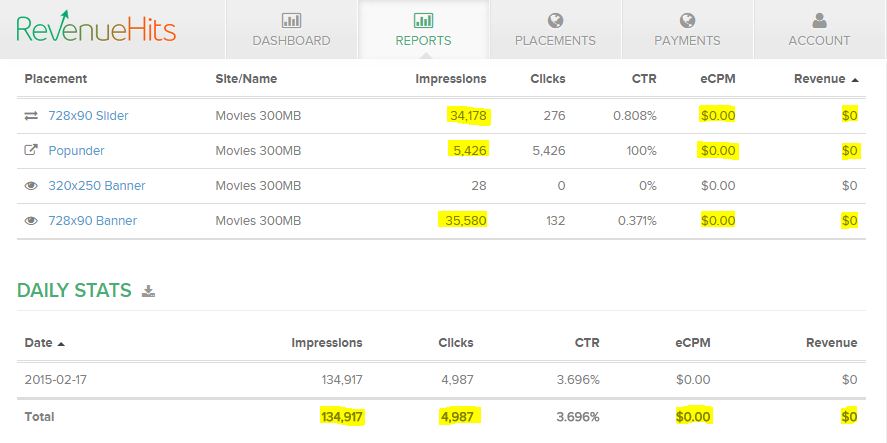Sort the table by Revenue arrow

[855, 80]
